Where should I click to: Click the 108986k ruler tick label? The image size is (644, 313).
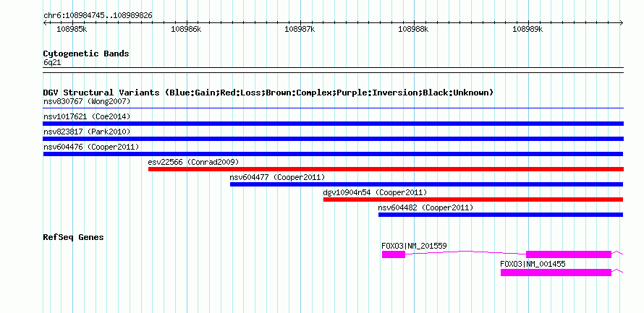[186, 29]
